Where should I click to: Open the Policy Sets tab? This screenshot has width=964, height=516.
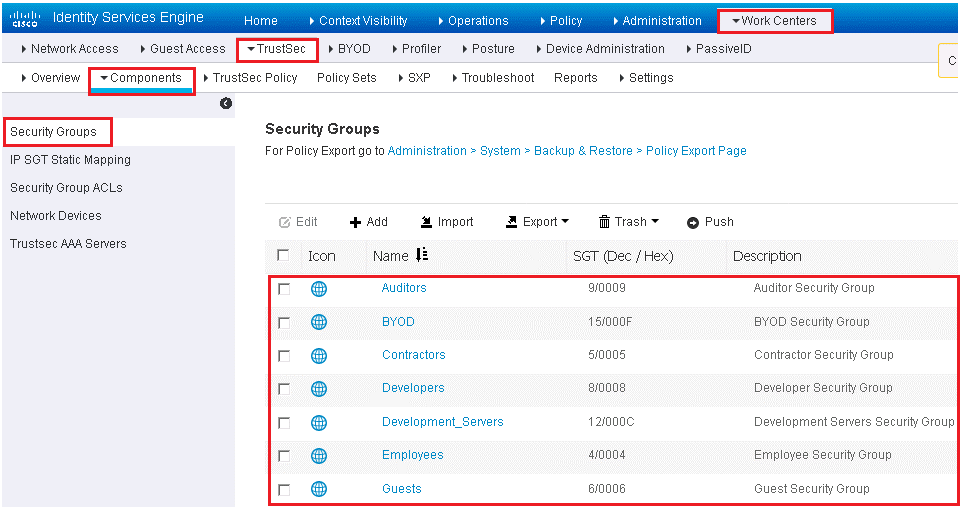[x=347, y=78]
